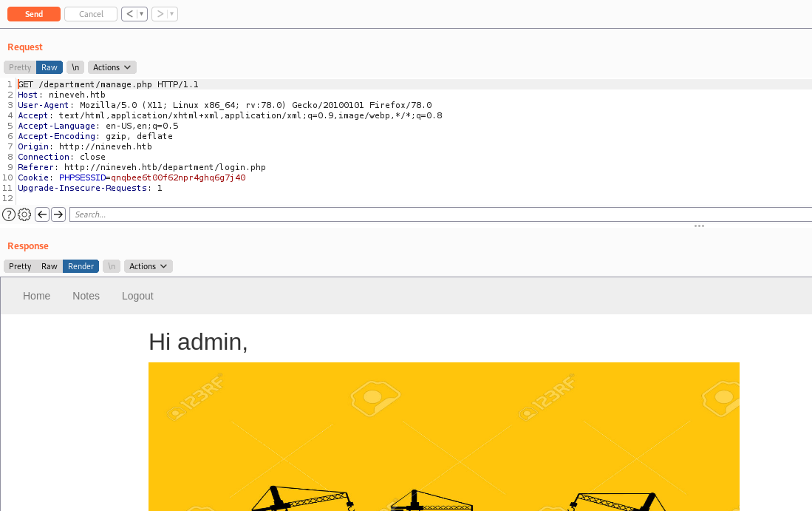
Task: Open the inspector help icon near the search bar
Action: click(8, 214)
